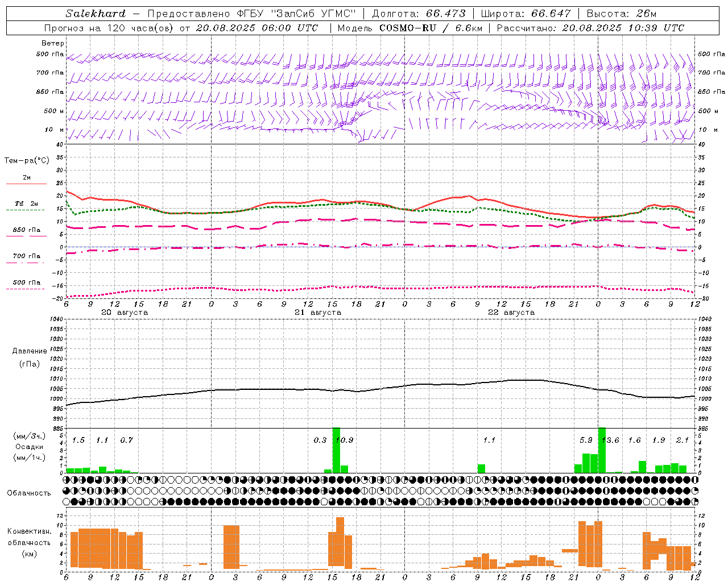
Task: Click the 850 гПа temperature legend dashed line
Action: 26,236
